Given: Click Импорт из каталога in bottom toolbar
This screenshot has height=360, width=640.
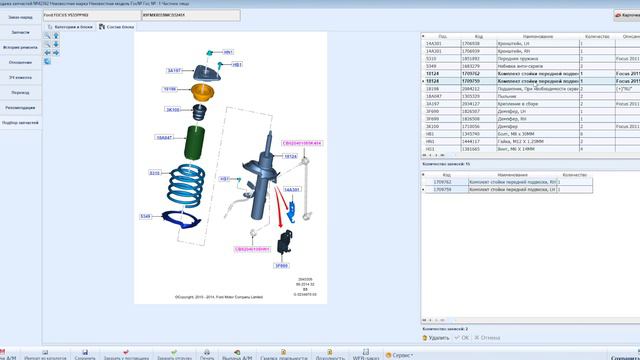Looking at the screenshot, I should point(45,355).
